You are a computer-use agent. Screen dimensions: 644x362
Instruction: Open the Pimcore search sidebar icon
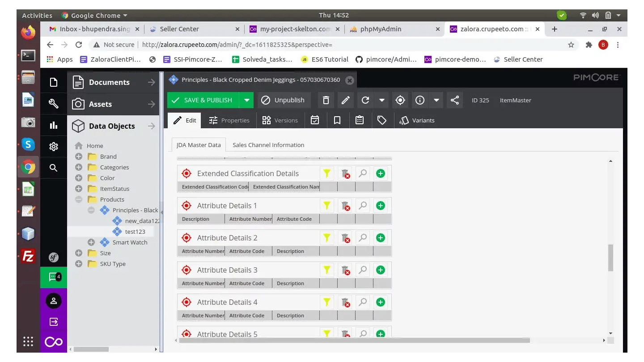(54, 168)
